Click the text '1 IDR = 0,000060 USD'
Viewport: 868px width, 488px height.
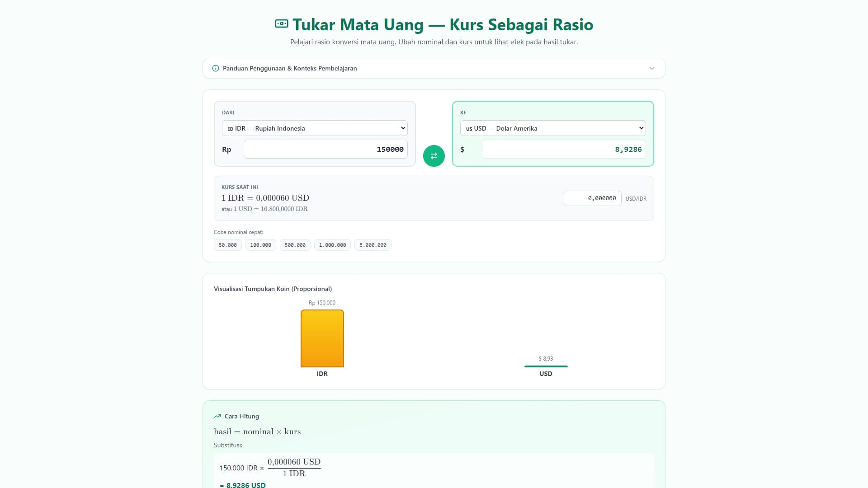pos(265,198)
